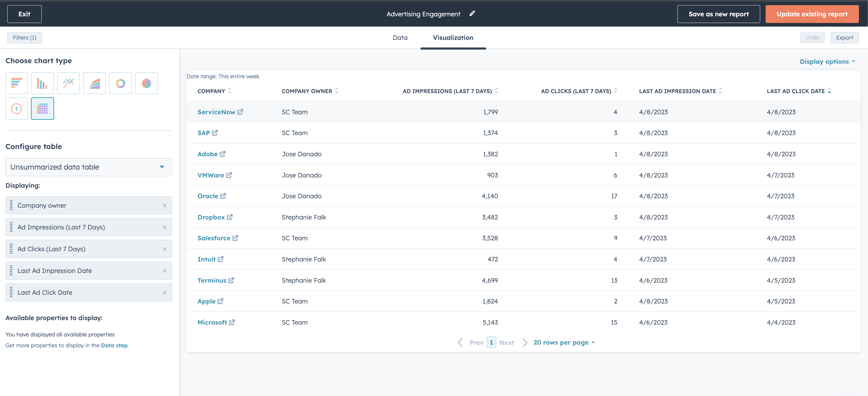Image resolution: width=868 pixels, height=396 pixels.
Task: Open the Salesforce company link
Action: [x=214, y=238]
